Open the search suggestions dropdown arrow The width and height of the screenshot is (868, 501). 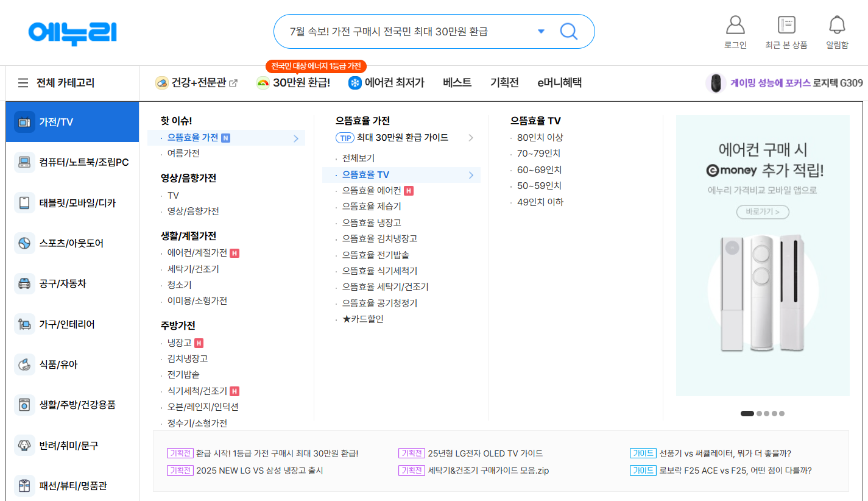pos(541,31)
